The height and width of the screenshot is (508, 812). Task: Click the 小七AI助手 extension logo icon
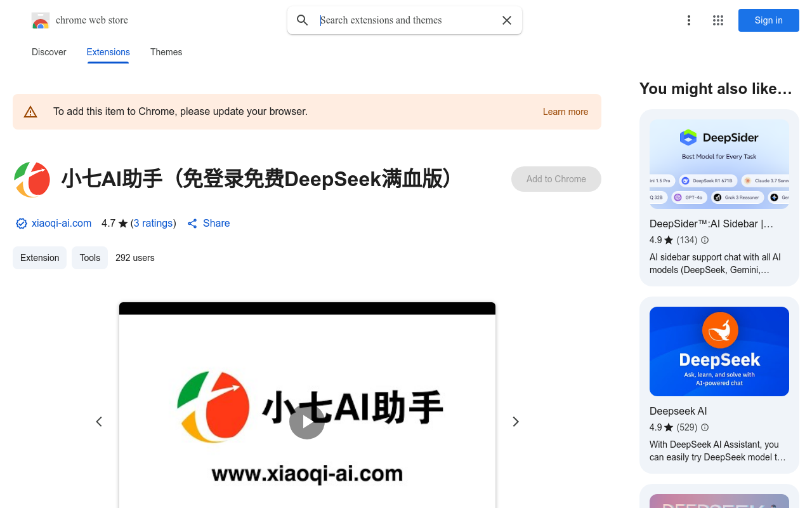coord(32,180)
